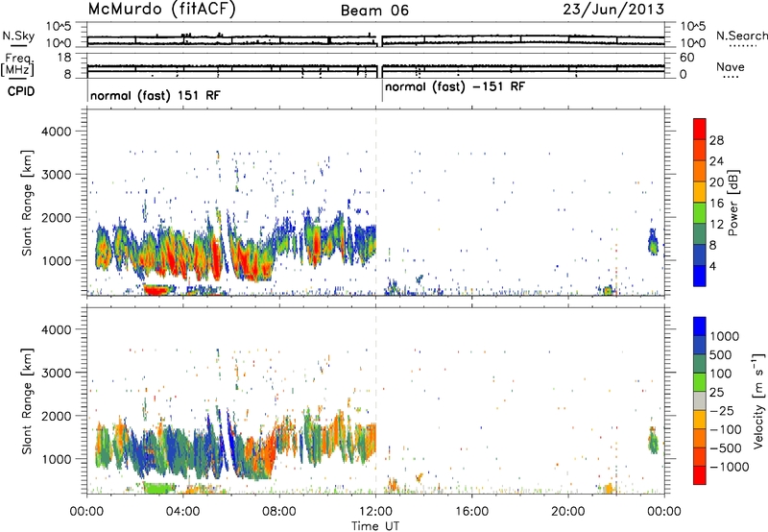Select the 'N.Sky' legend label
Viewport: 768px width, 532px height.
point(18,36)
